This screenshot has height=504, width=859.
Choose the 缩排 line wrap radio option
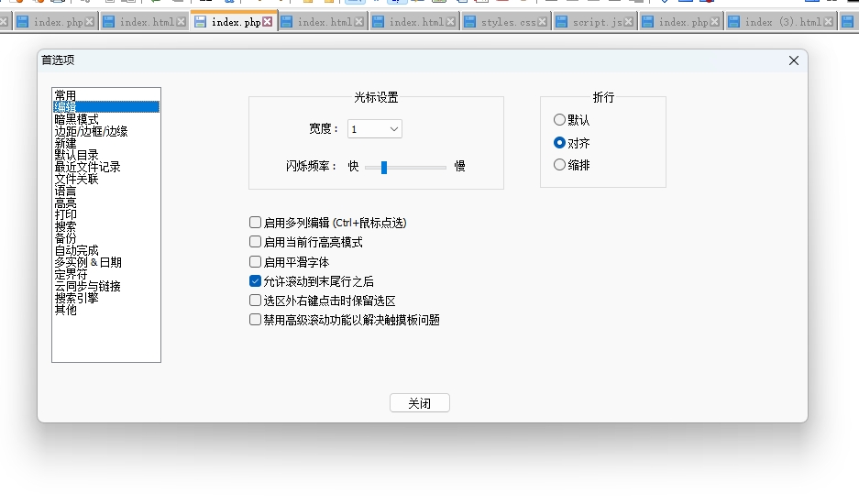pos(560,165)
